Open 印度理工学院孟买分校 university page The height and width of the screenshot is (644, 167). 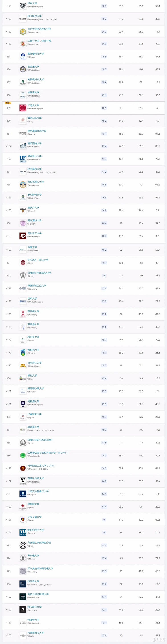coord(39,273)
